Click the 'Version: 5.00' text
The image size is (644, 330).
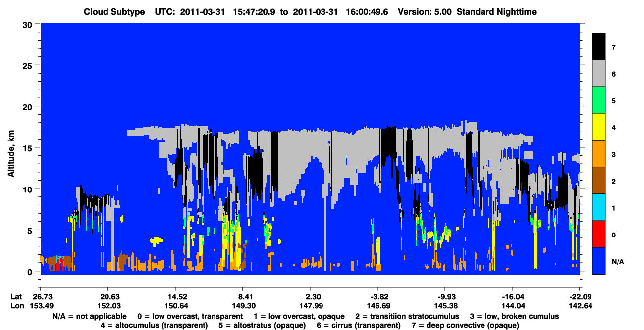tap(425, 11)
